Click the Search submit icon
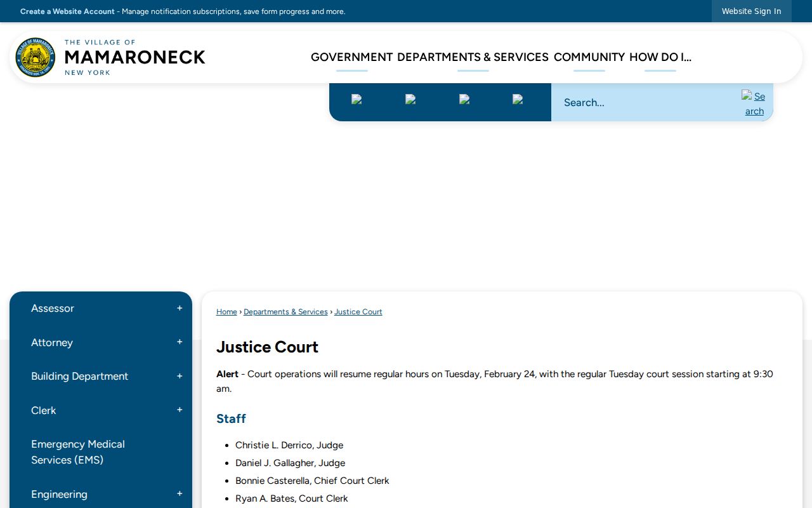The width and height of the screenshot is (812, 508). (754, 103)
